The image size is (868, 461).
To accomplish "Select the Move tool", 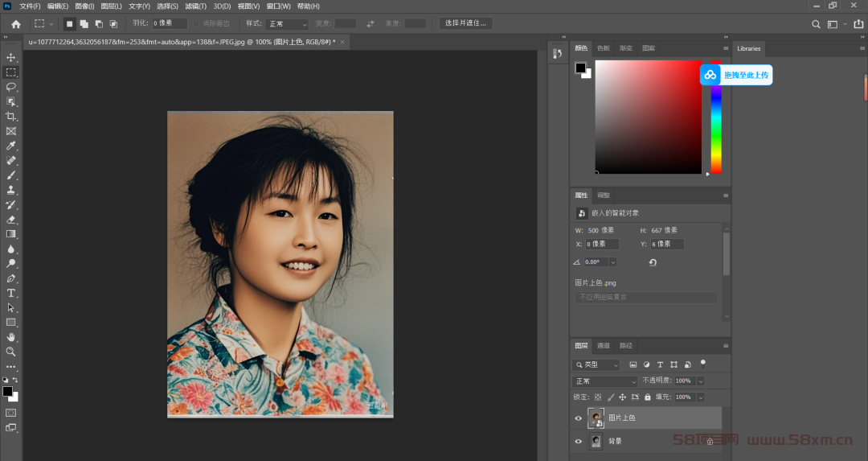I will pyautogui.click(x=11, y=58).
